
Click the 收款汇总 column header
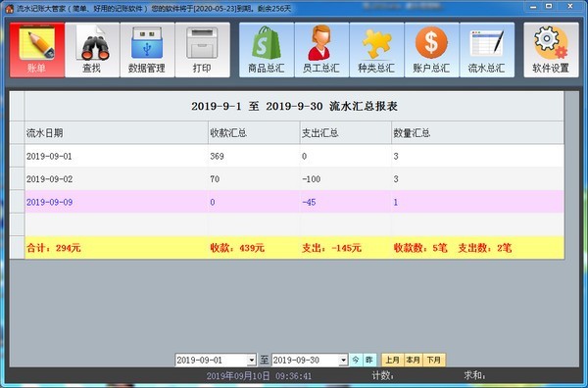coord(254,132)
